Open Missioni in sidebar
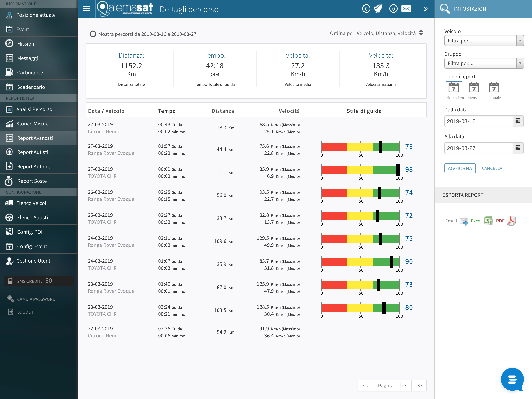532x399 pixels. [x=39, y=44]
